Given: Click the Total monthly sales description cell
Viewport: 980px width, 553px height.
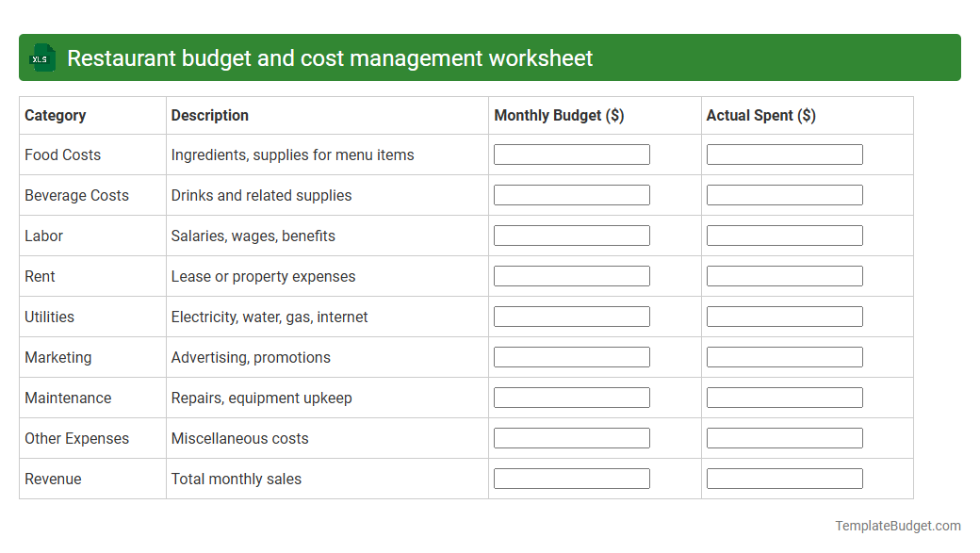Looking at the screenshot, I should pos(236,479).
